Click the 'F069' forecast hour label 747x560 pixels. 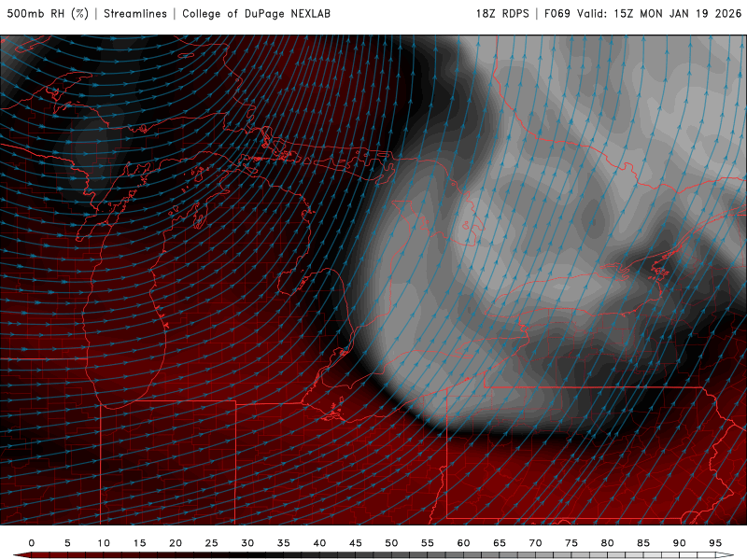coord(557,14)
